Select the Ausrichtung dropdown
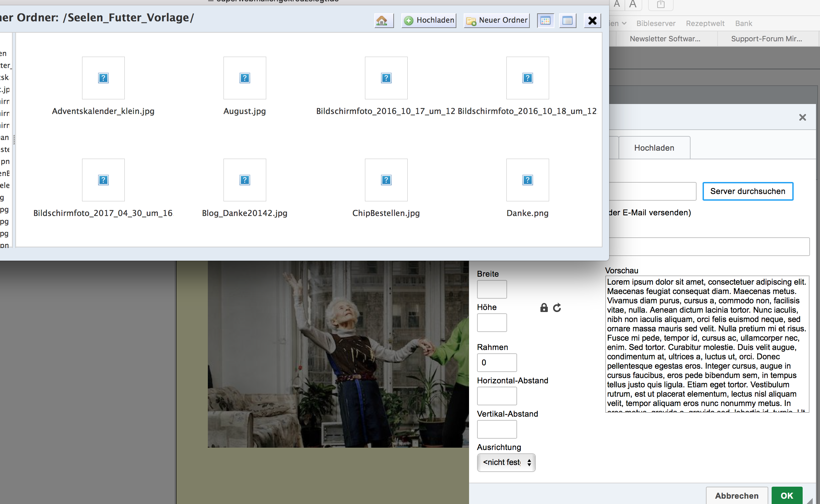Viewport: 820px width, 504px height. (505, 462)
